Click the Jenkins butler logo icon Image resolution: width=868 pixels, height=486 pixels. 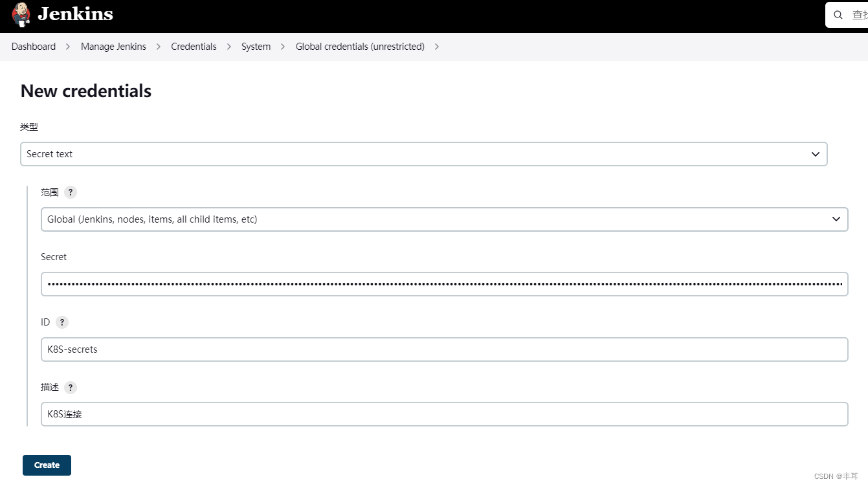pyautogui.click(x=21, y=14)
